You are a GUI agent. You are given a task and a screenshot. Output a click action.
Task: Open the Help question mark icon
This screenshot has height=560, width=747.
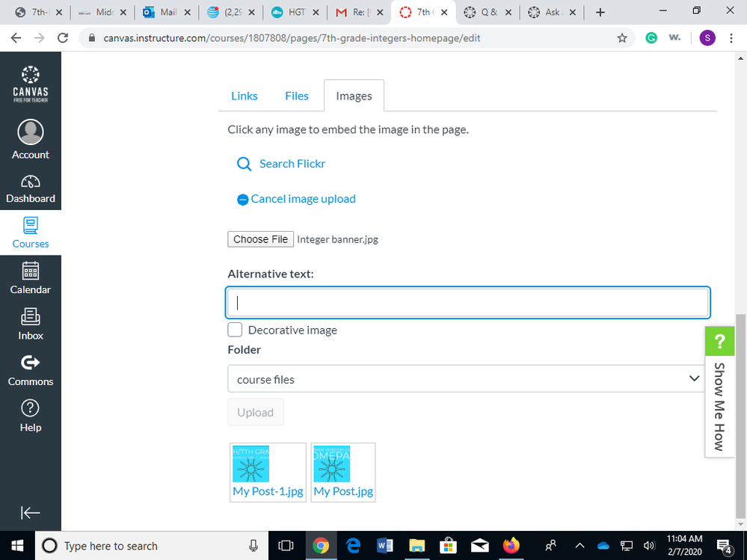[x=31, y=408]
